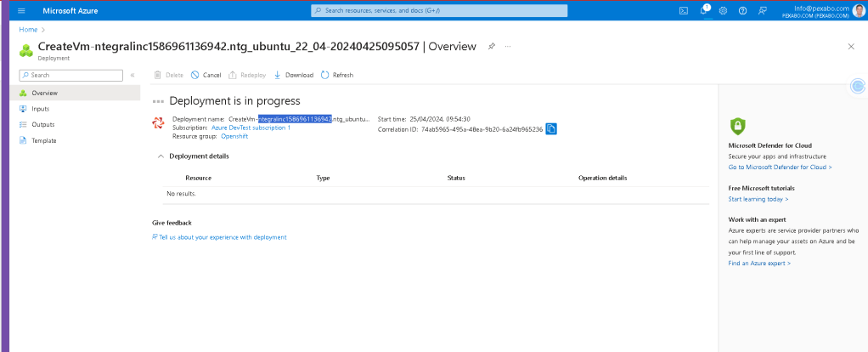Image resolution: width=868 pixels, height=352 pixels.
Task: Click the deployment cube icon beside title
Action: [26, 50]
